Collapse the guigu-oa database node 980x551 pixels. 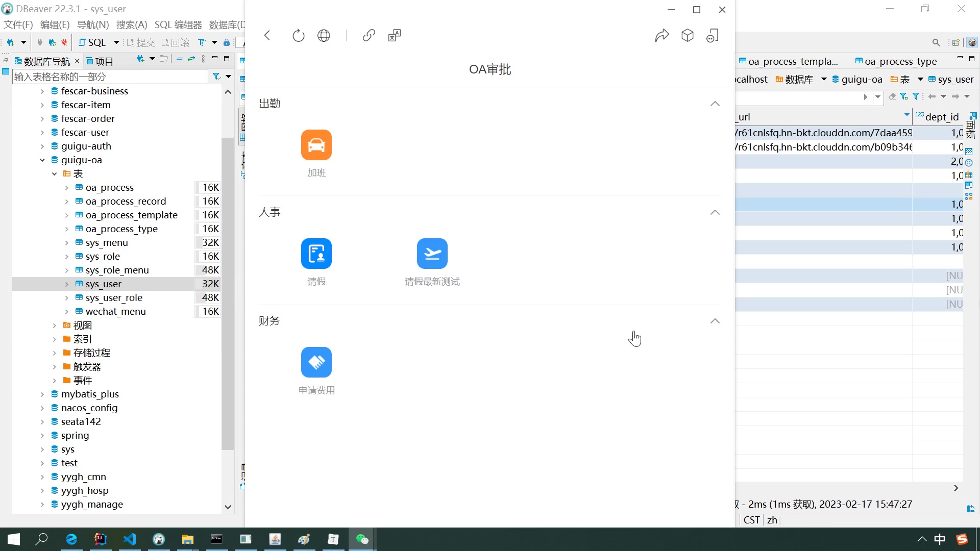point(42,160)
